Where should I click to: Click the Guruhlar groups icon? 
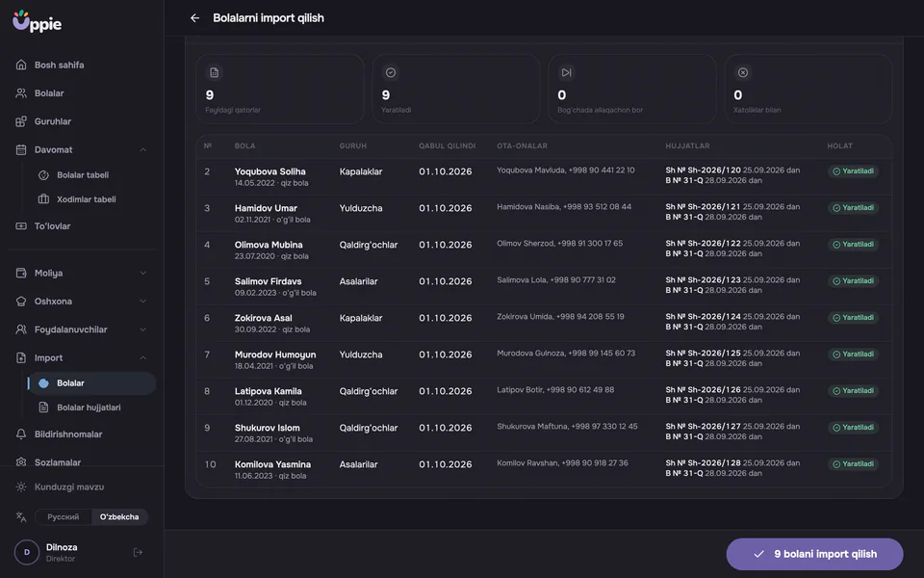(21, 121)
